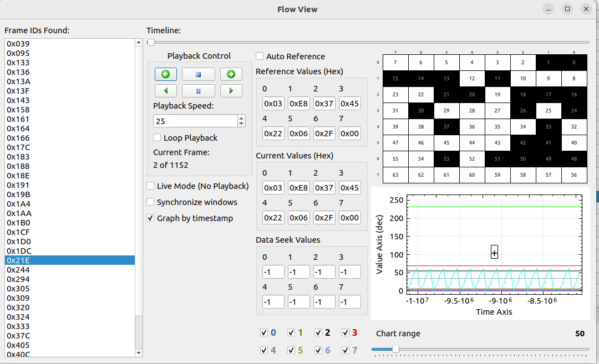Enable Live Mode (No Playback) checkbox
599x364 pixels.
click(x=150, y=186)
